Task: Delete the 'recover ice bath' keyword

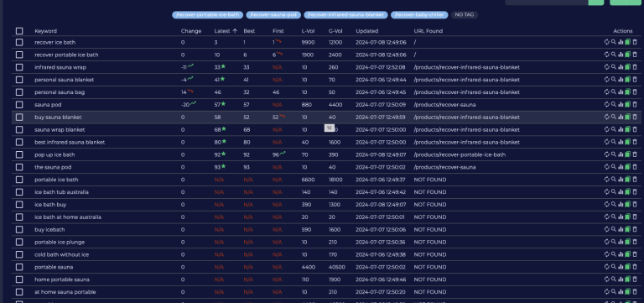Action: pos(635,42)
